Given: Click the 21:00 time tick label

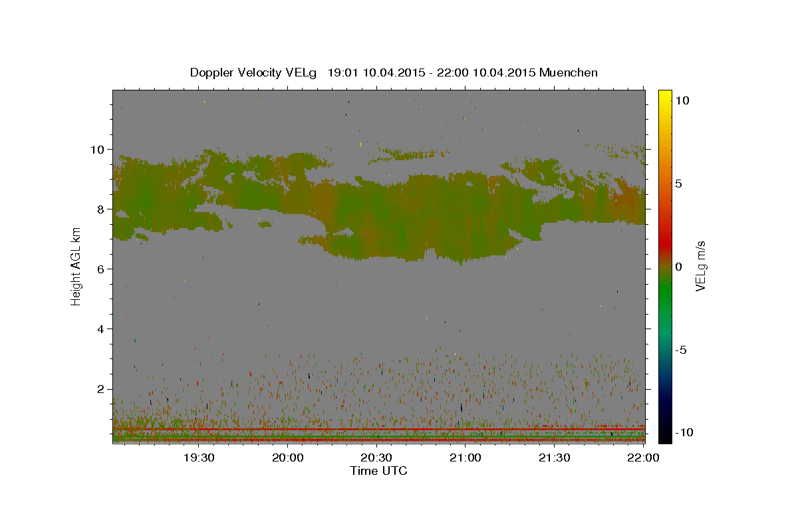Looking at the screenshot, I should (x=465, y=458).
